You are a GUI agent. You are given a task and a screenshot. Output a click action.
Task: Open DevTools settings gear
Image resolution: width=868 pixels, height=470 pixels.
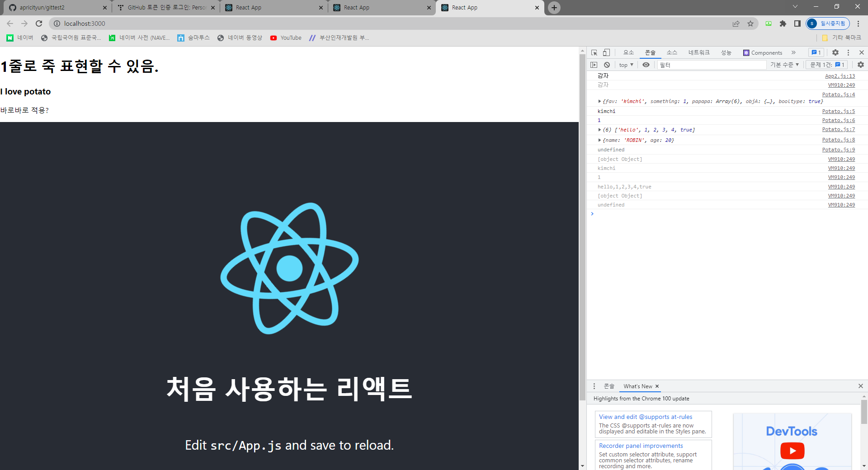tap(835, 52)
